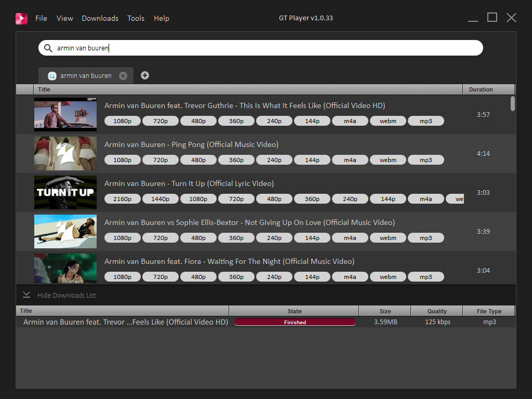
Task: Download Ping Pong as mp3
Action: [425, 160]
